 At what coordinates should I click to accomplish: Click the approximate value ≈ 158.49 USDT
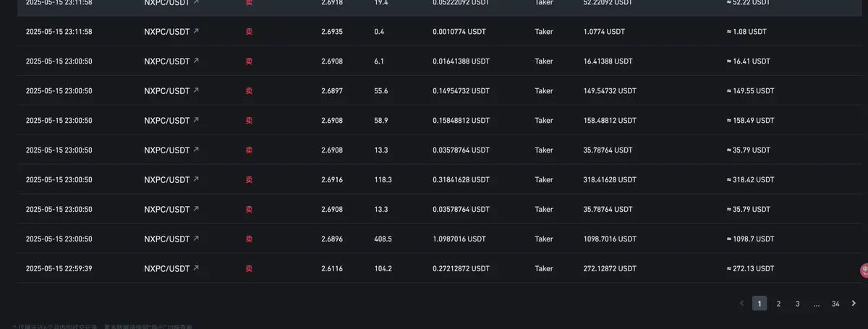750,121
